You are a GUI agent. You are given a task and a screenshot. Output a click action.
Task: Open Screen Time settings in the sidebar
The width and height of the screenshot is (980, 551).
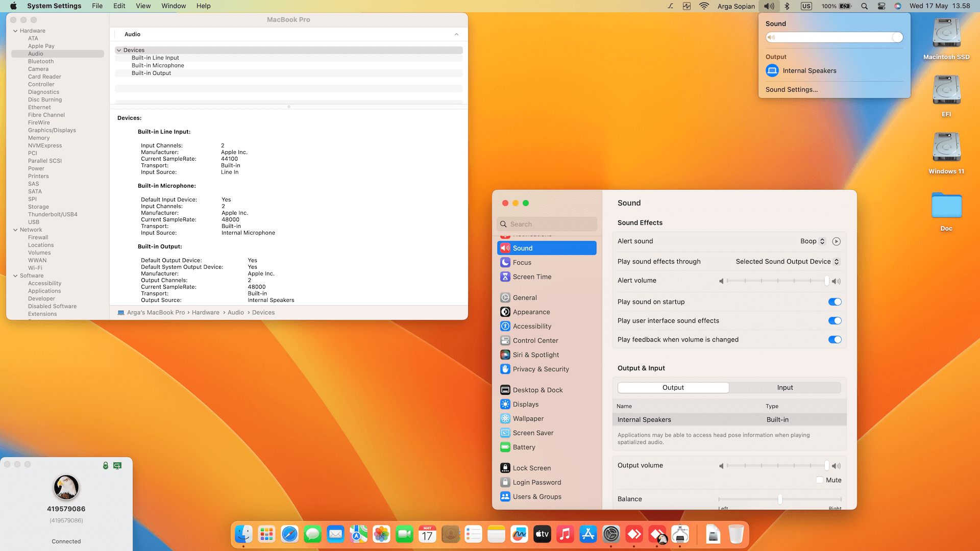point(547,277)
